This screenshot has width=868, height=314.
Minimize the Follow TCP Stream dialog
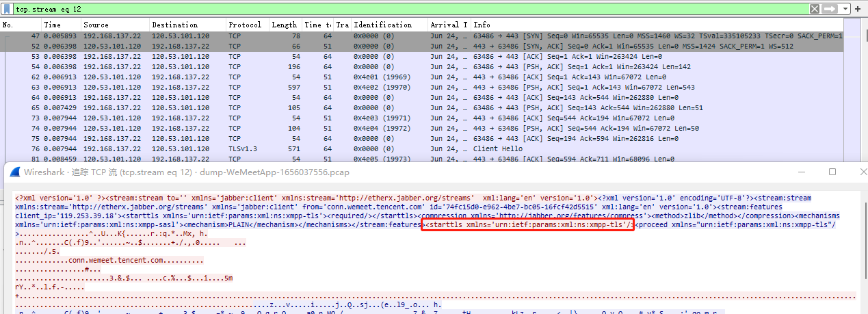[x=800, y=171]
